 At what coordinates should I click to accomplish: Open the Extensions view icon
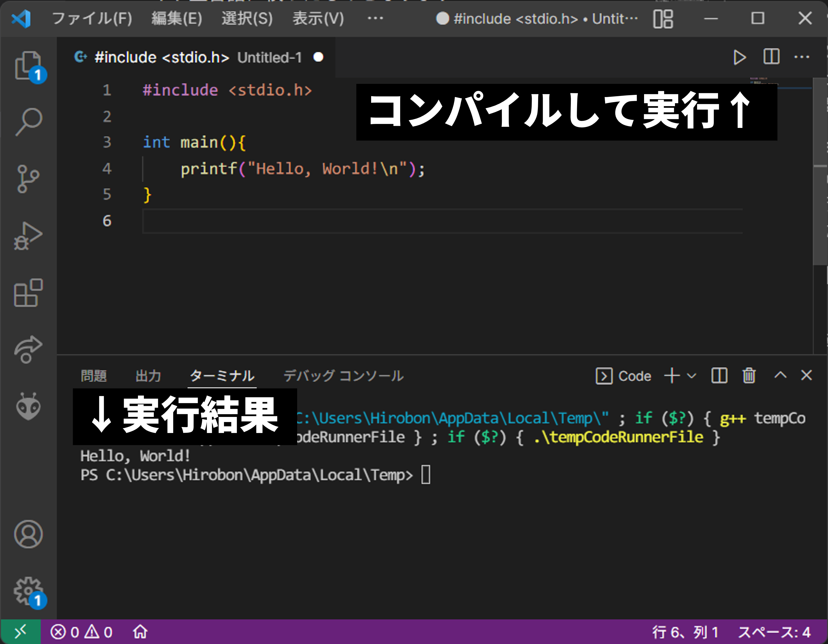point(29,293)
